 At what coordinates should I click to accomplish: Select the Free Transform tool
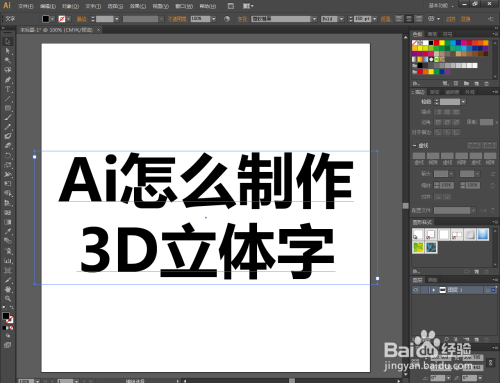point(8,184)
